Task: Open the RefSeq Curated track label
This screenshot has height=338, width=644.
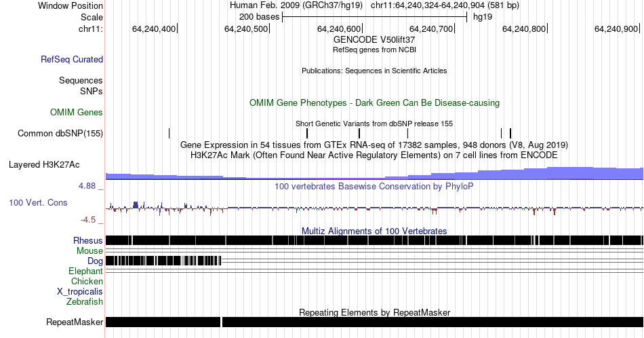Action: tap(72, 59)
